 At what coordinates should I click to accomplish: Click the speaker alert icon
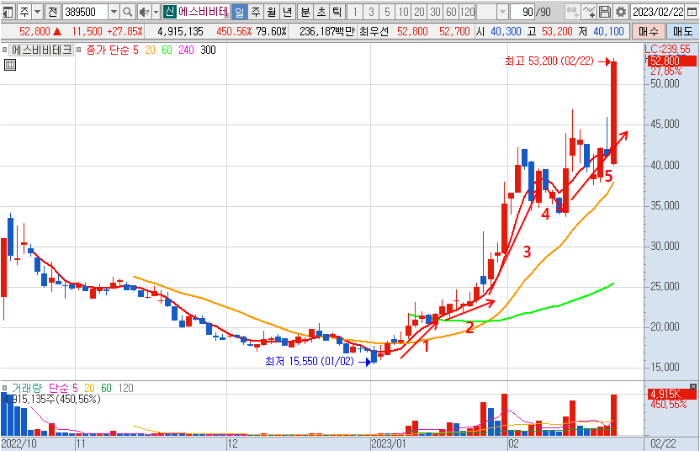point(143,12)
